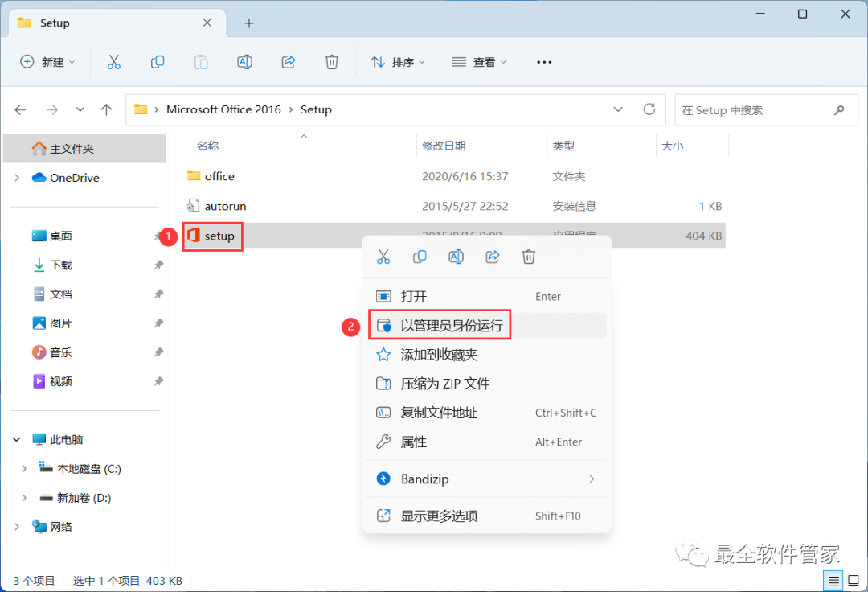Open the 新建 (New) dropdown
Viewport: 868px width, 592px height.
(47, 62)
